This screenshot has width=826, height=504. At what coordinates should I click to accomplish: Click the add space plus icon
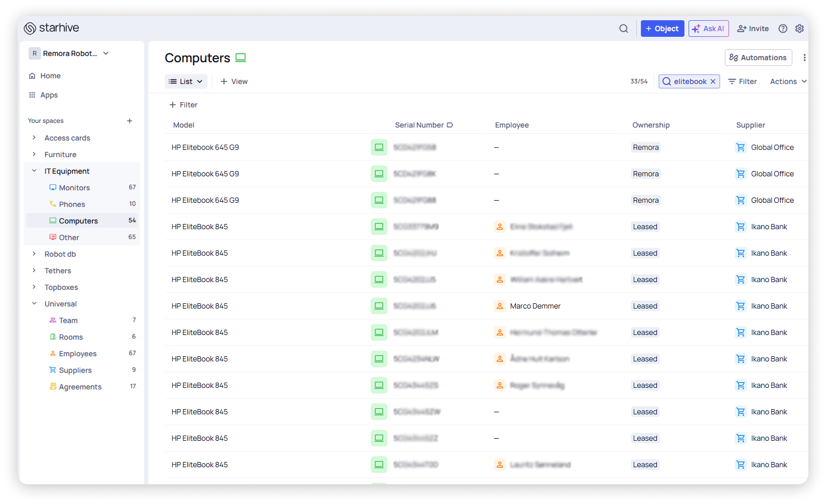coord(130,121)
